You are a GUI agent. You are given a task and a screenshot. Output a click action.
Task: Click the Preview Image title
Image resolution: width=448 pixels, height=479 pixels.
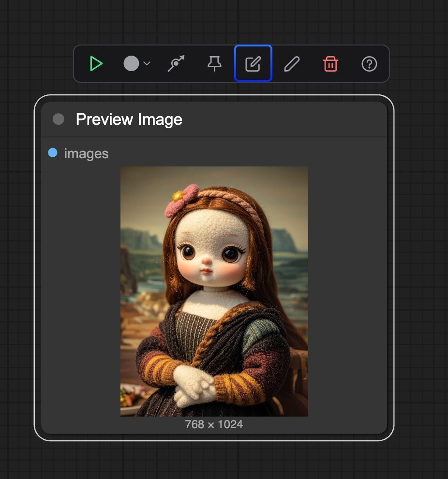(129, 120)
